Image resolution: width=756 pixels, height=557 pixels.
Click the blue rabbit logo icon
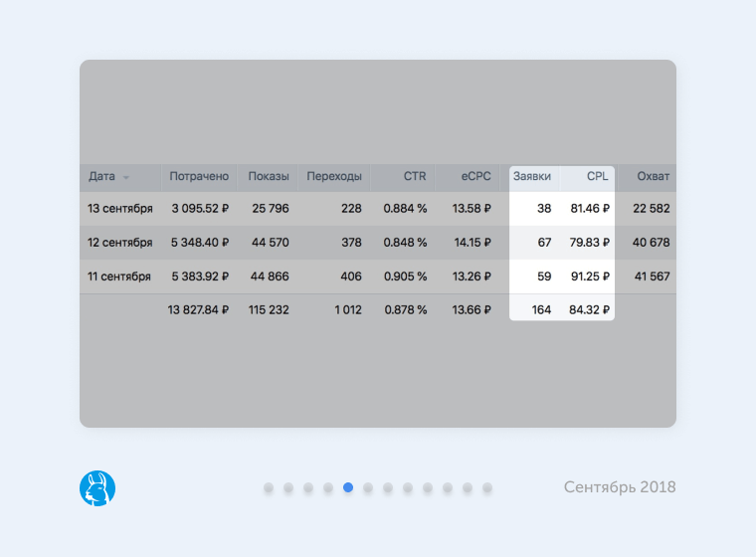pos(97,487)
